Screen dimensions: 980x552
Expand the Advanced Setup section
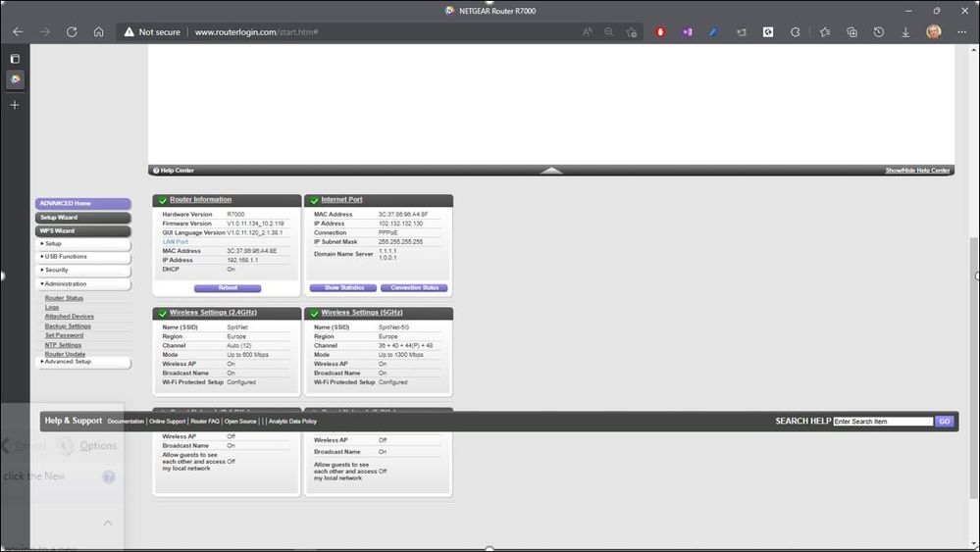tap(83, 362)
